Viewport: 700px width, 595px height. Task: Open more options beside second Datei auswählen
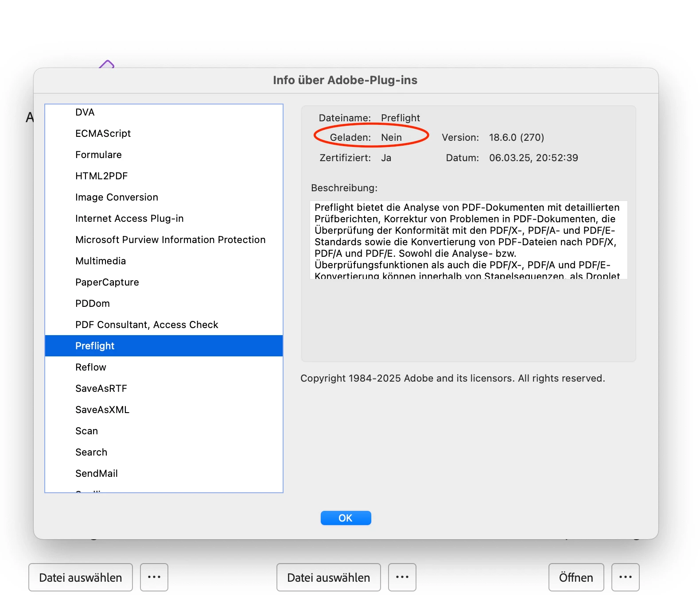pyautogui.click(x=402, y=577)
